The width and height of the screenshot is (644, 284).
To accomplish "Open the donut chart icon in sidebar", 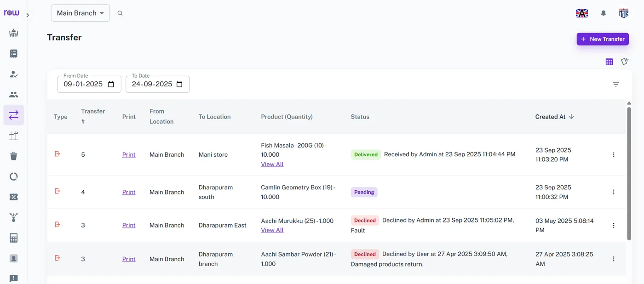I will click(x=14, y=176).
